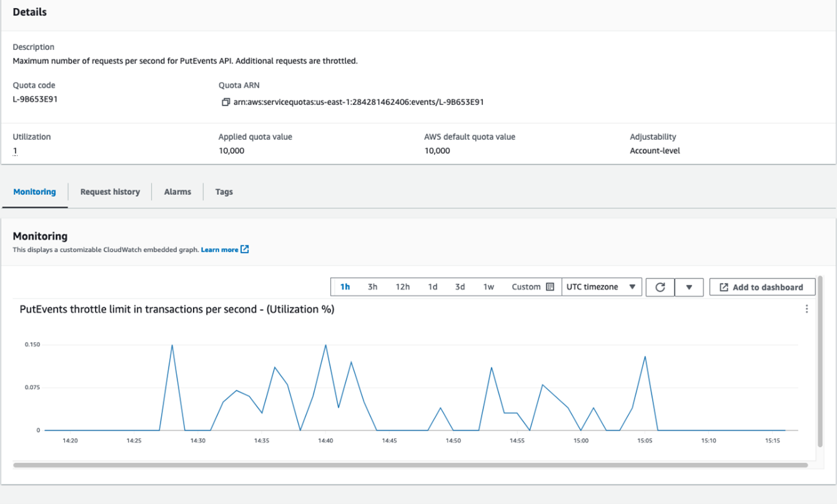Select the 1w time range
Image resolution: width=837 pixels, height=504 pixels.
(x=488, y=287)
